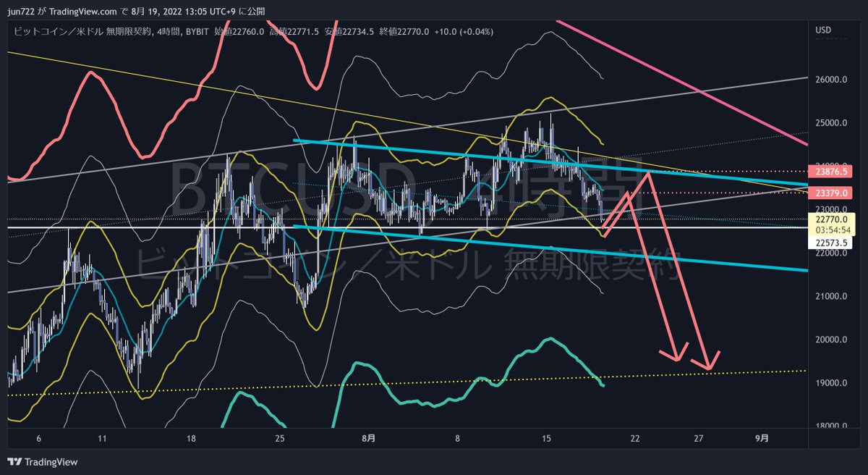Click the 22 date label on the time axis
868x475 pixels.
635,439
